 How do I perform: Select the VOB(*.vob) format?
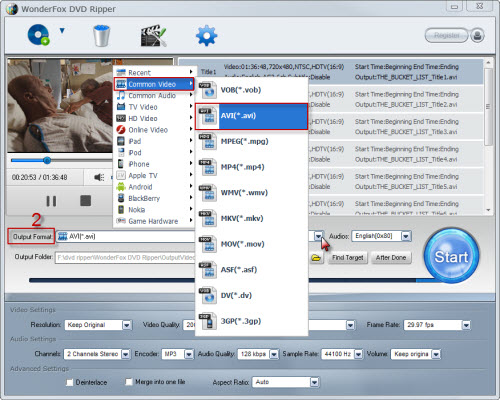tap(251, 90)
